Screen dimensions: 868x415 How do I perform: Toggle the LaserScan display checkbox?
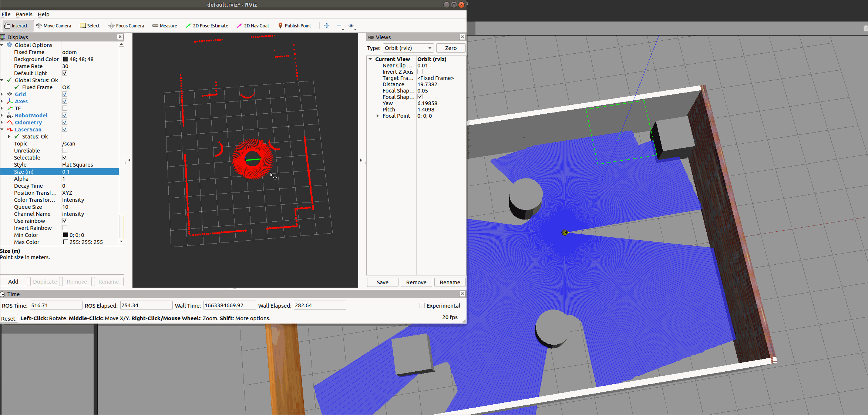click(x=65, y=130)
